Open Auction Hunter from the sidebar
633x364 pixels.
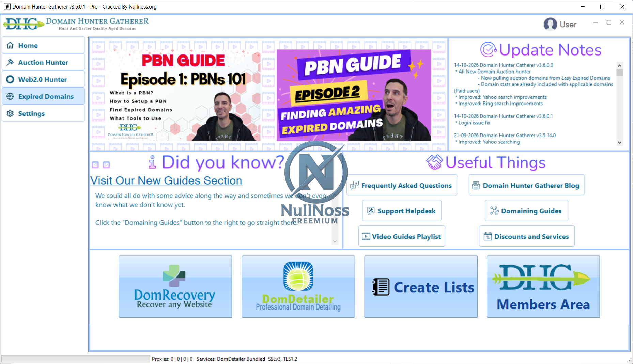pos(43,62)
